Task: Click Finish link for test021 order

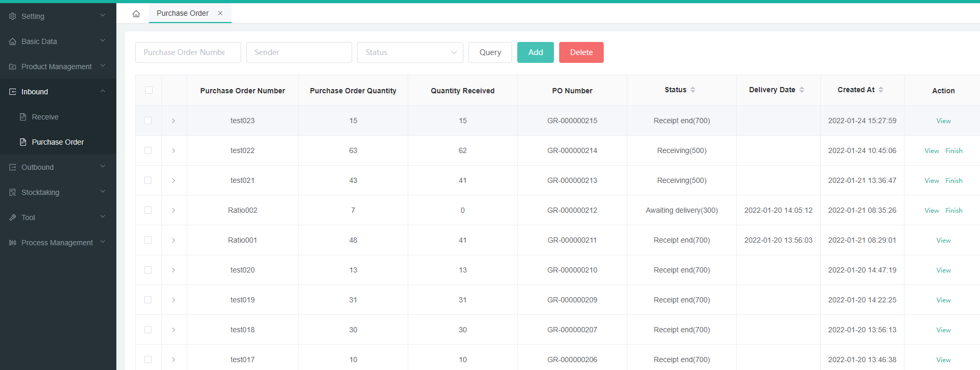Action: click(x=954, y=181)
